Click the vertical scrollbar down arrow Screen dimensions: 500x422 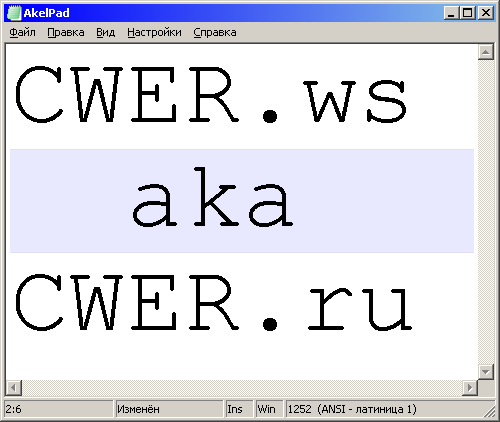[x=486, y=371]
